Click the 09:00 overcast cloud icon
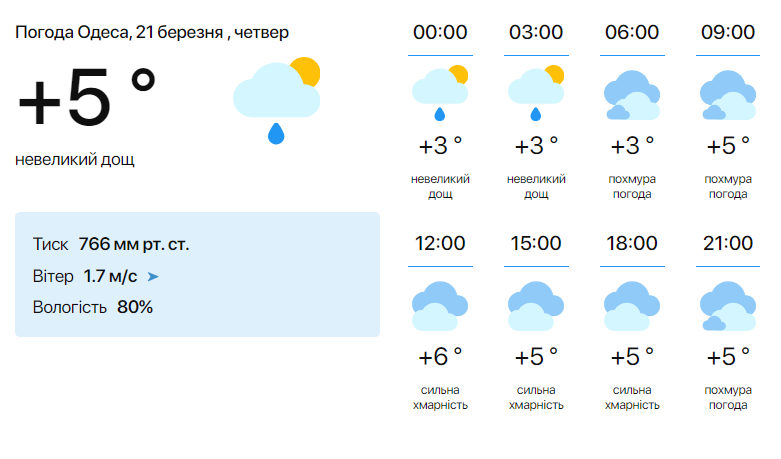The image size is (781, 459). pyautogui.click(x=728, y=94)
